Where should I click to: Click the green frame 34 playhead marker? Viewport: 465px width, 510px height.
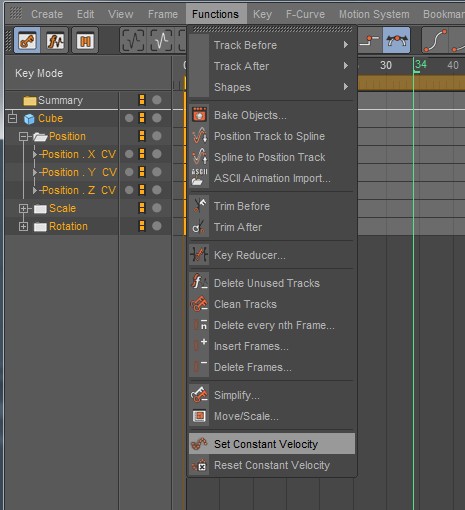tap(420, 65)
